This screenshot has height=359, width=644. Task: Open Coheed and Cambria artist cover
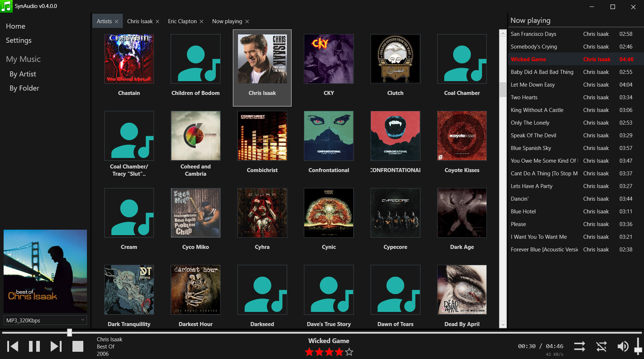(196, 136)
